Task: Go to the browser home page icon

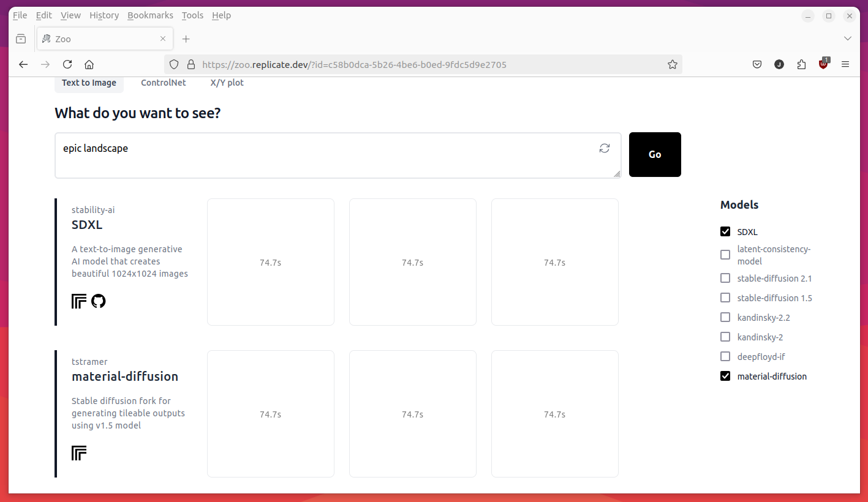Action: pos(89,64)
